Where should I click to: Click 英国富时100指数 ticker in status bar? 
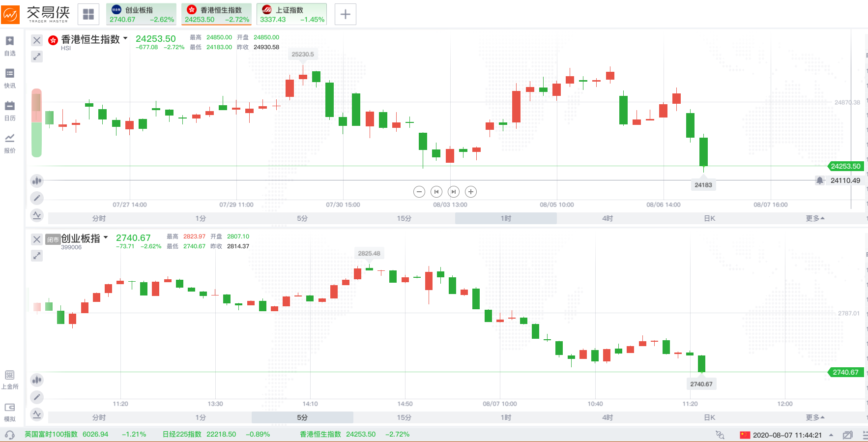[x=86, y=435]
